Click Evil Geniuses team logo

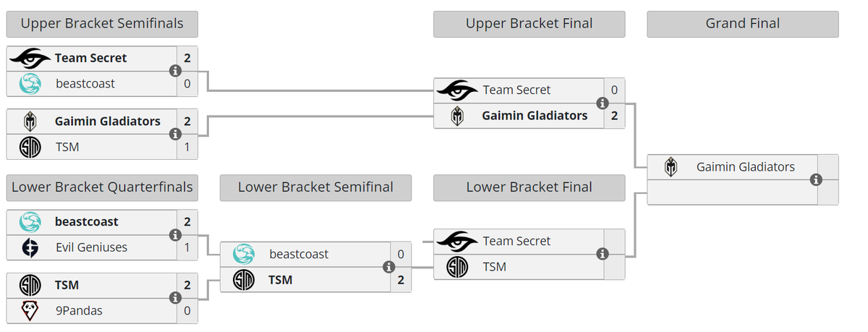(30, 247)
